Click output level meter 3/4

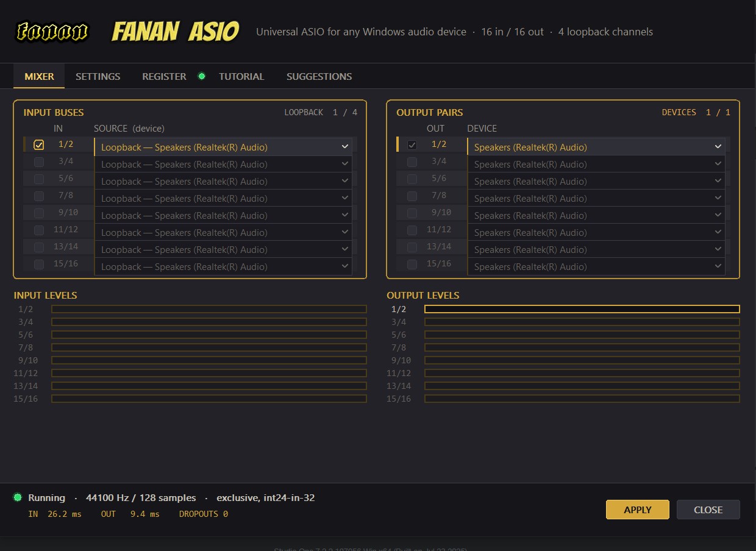pos(582,322)
